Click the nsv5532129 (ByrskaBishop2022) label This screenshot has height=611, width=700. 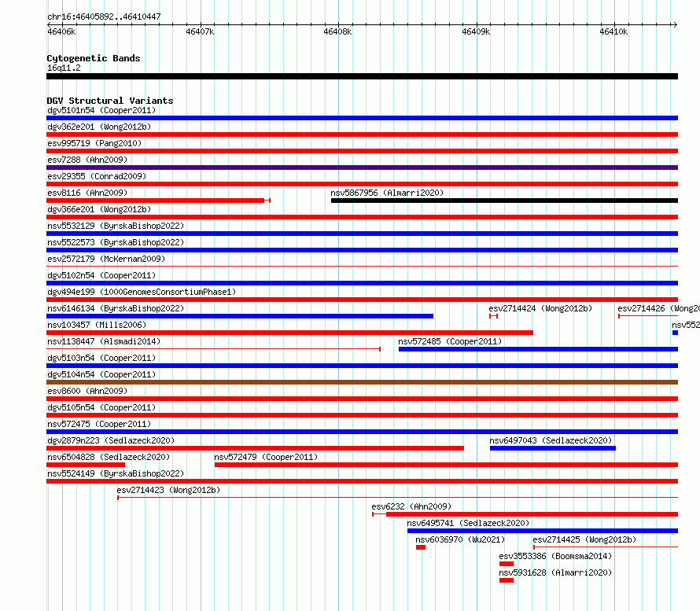[x=116, y=226]
